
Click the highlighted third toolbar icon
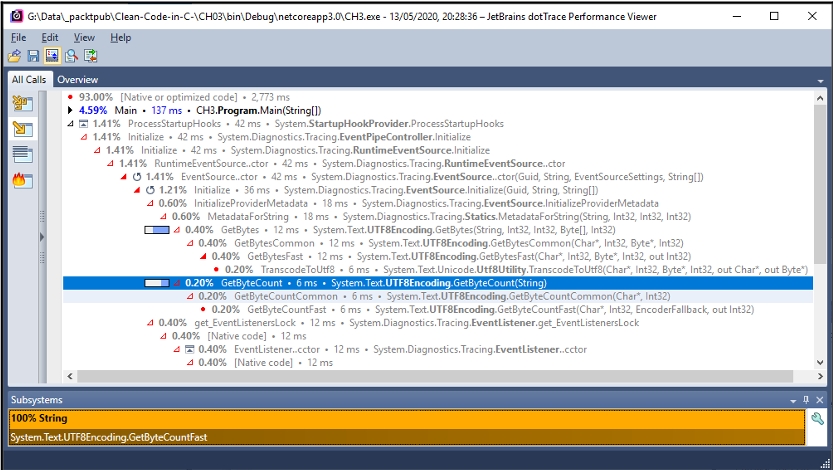pos(52,56)
